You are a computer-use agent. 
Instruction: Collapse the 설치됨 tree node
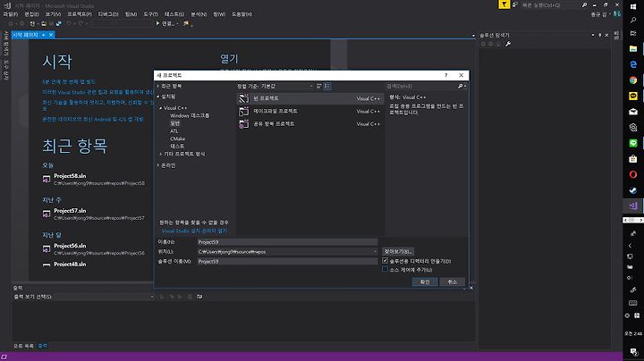[x=158, y=97]
